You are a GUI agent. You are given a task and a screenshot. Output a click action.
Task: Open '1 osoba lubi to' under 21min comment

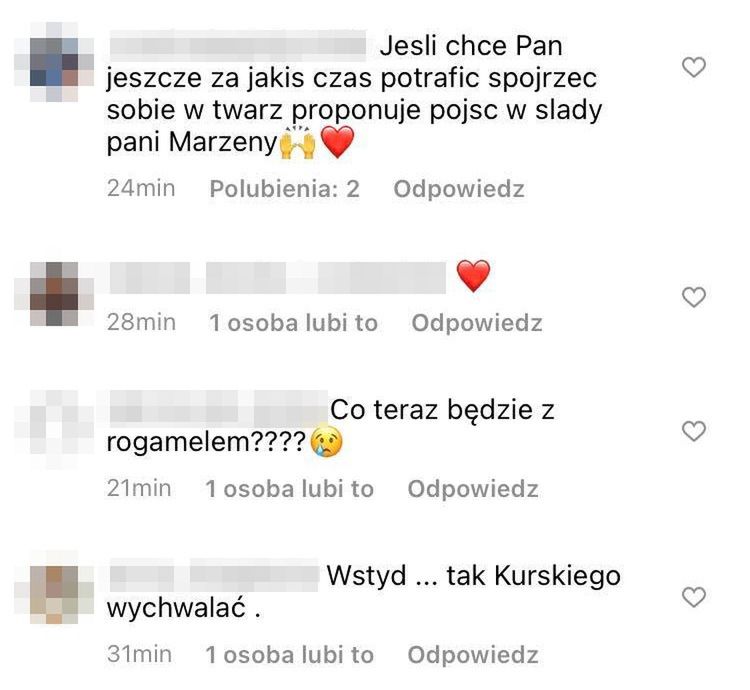289,489
